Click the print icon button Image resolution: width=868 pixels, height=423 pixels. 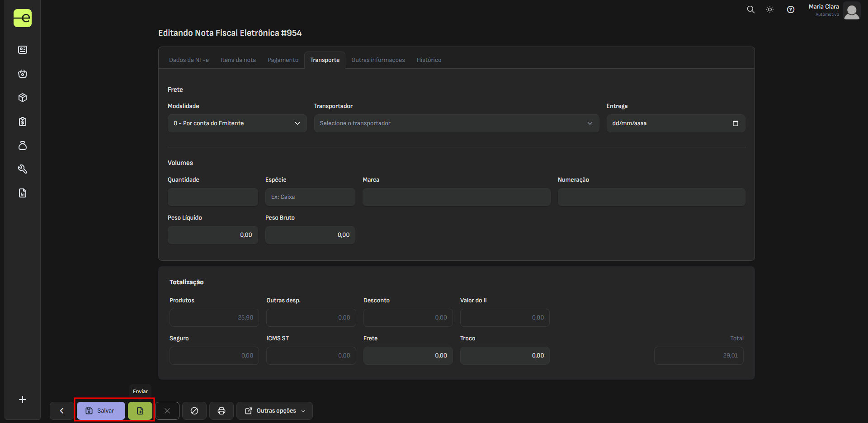(x=222, y=411)
